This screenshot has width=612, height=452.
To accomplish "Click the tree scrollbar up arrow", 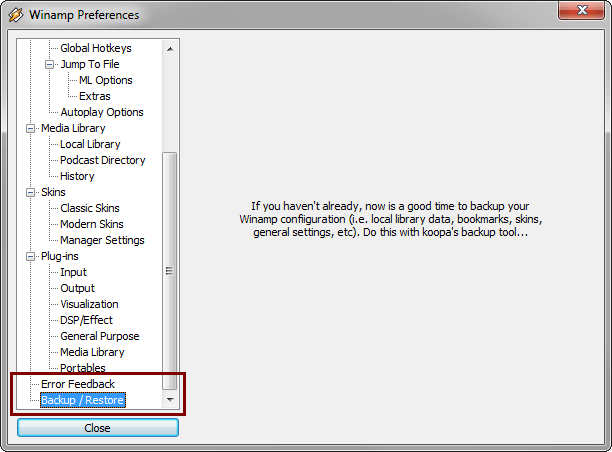I will pos(169,48).
